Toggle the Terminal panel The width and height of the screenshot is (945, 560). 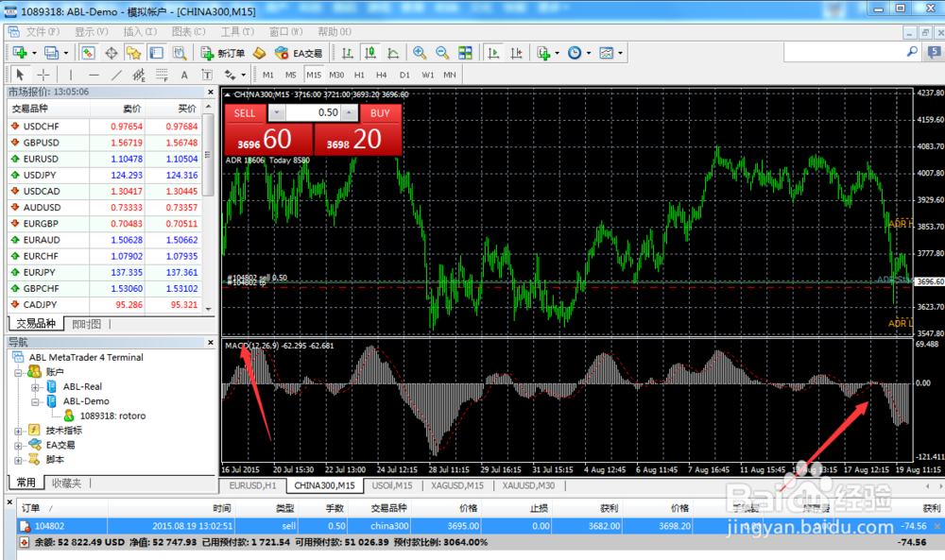[x=156, y=53]
